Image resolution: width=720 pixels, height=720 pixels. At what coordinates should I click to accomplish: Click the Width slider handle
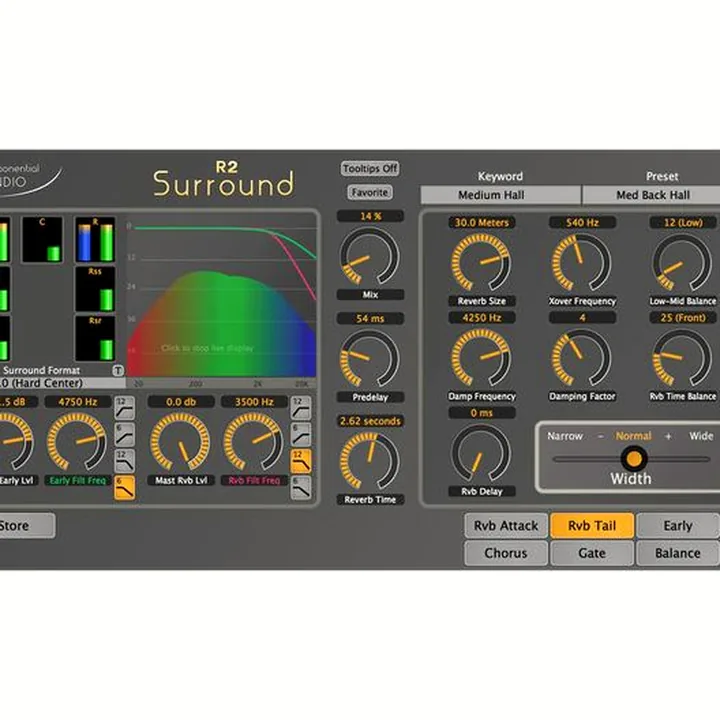(x=634, y=458)
